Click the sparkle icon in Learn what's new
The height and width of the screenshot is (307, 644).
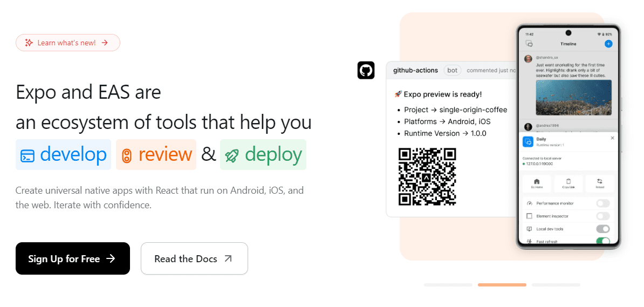click(29, 43)
